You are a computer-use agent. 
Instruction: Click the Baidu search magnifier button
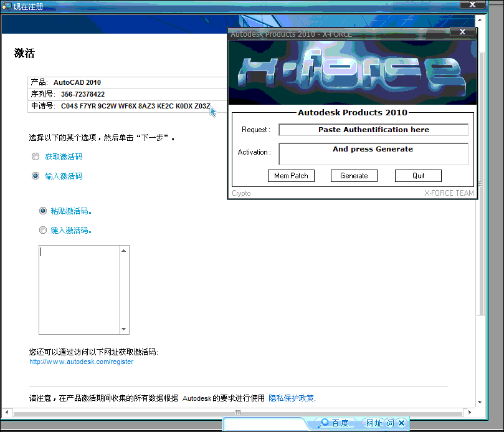[x=324, y=423]
